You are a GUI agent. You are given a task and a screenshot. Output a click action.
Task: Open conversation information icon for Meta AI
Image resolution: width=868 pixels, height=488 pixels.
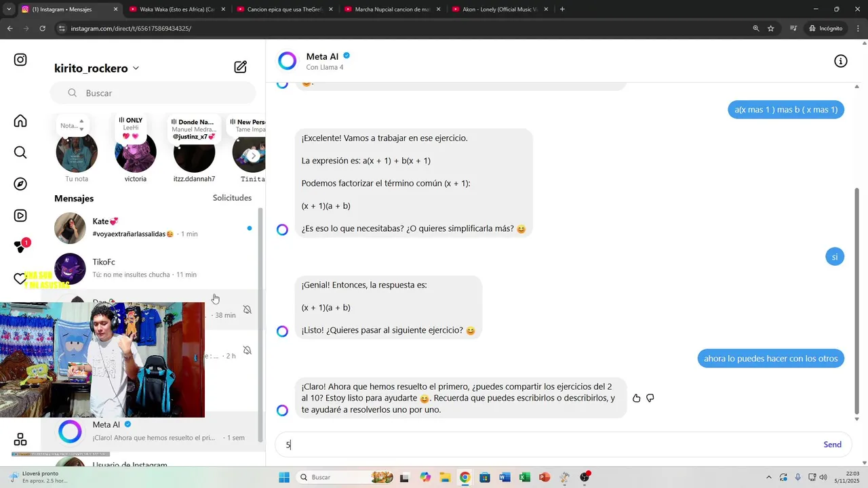click(840, 61)
